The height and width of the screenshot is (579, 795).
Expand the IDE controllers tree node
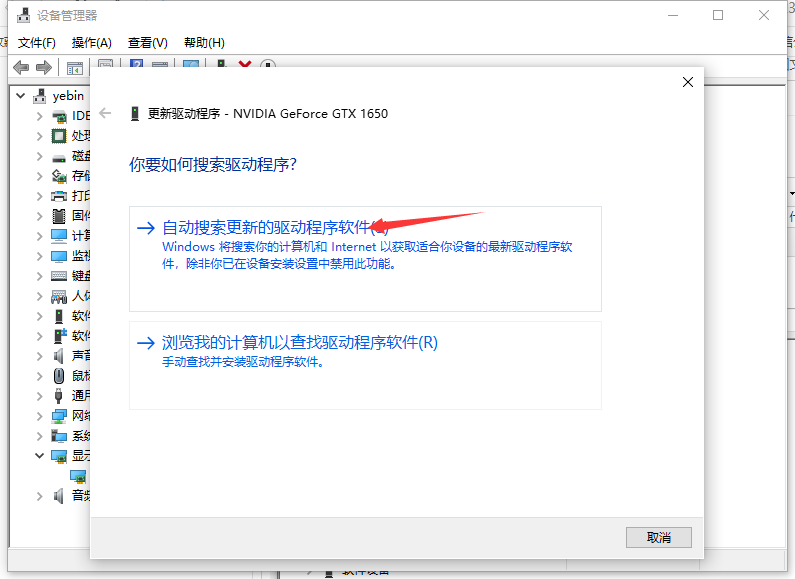click(40, 116)
